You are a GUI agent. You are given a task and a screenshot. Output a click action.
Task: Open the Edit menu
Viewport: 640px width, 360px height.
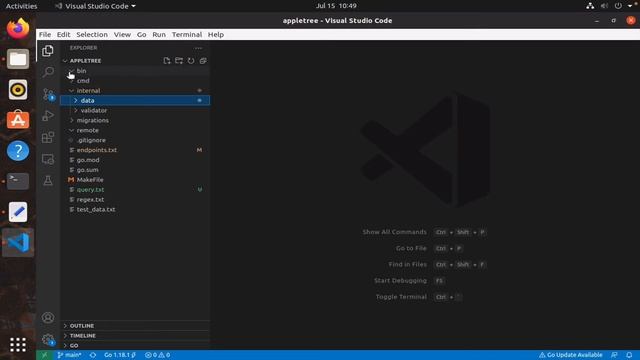63,35
